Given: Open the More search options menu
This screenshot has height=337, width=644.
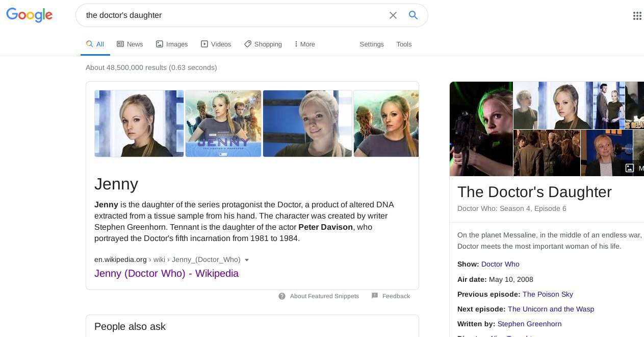Looking at the screenshot, I should point(305,44).
